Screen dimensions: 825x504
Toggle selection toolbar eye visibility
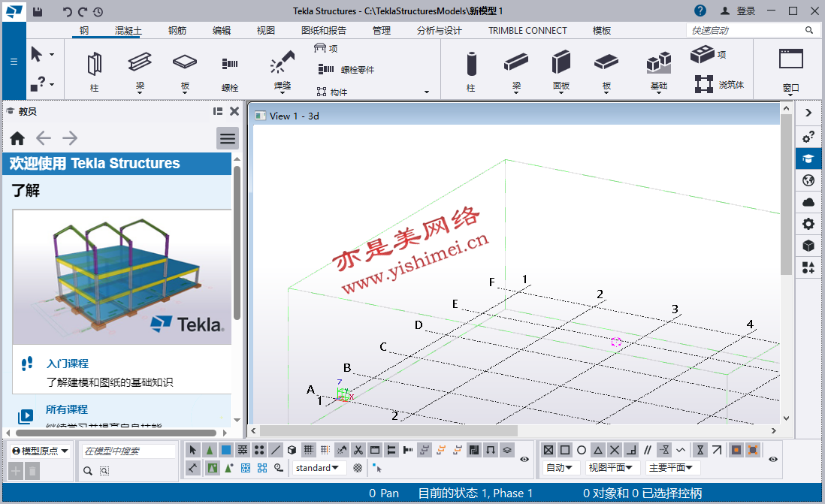(x=524, y=459)
